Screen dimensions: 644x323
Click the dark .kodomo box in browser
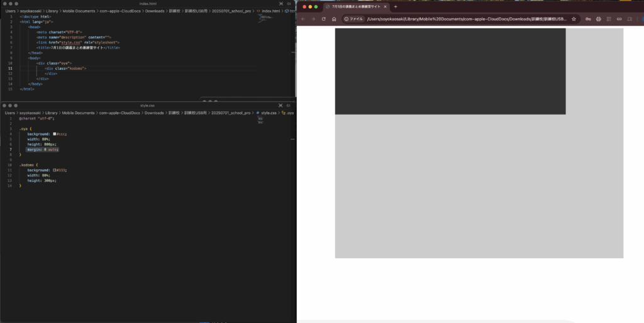coord(450,71)
